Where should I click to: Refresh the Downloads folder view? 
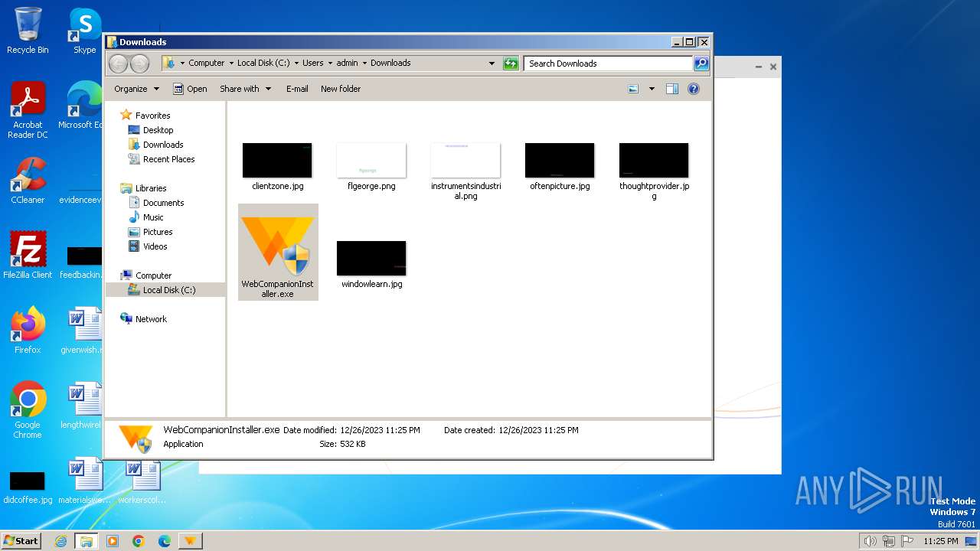point(511,64)
